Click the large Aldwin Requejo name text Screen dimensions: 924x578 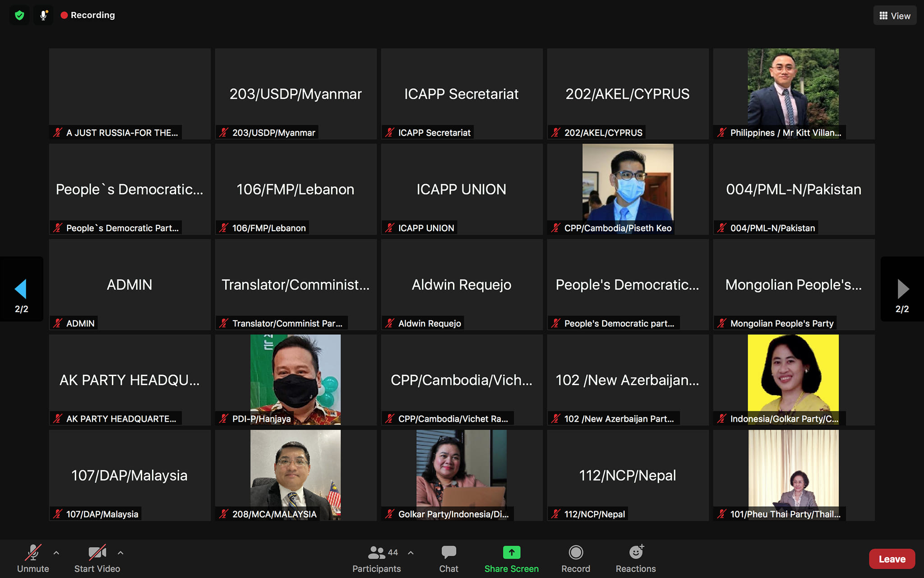click(x=462, y=285)
